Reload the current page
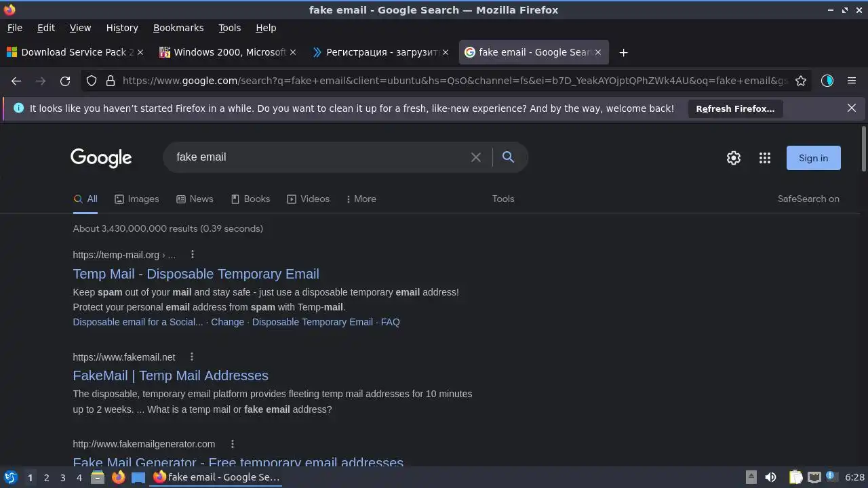 click(65, 81)
